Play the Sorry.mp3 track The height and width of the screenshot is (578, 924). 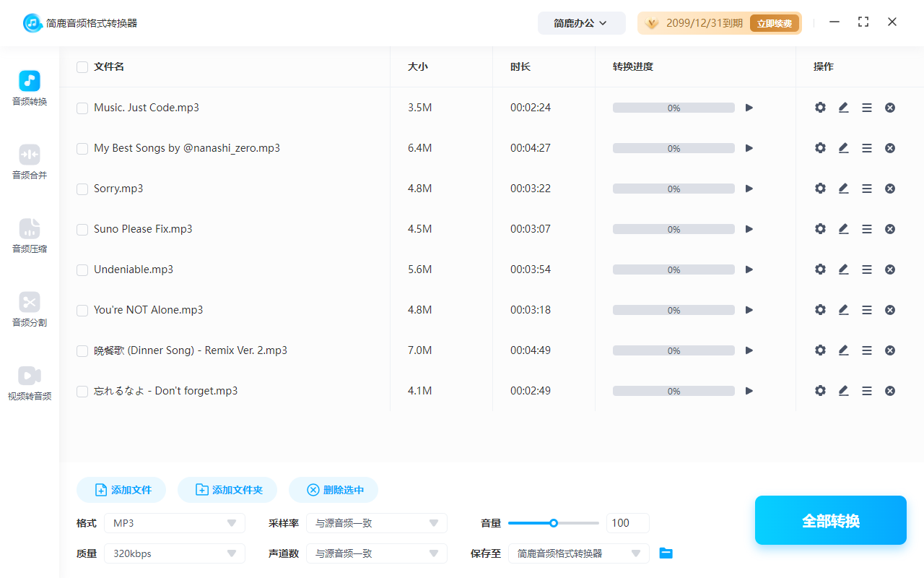[749, 189]
